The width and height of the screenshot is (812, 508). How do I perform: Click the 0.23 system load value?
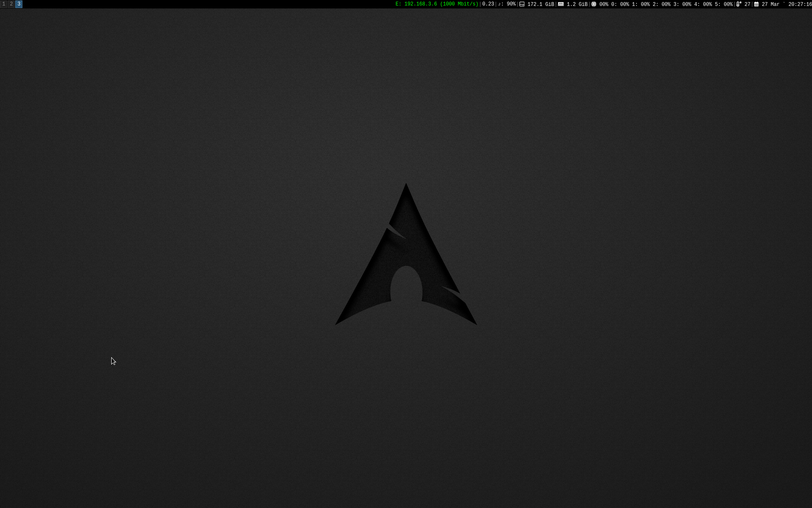click(488, 4)
